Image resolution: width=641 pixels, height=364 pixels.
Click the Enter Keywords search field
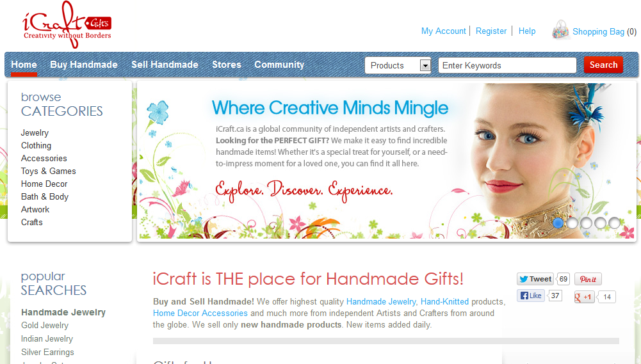[x=507, y=65]
